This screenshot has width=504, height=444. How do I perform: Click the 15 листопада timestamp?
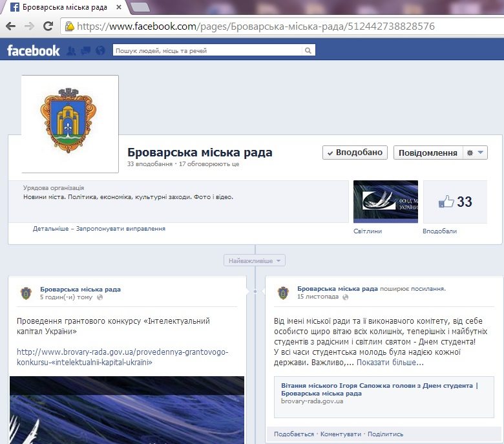point(317,297)
